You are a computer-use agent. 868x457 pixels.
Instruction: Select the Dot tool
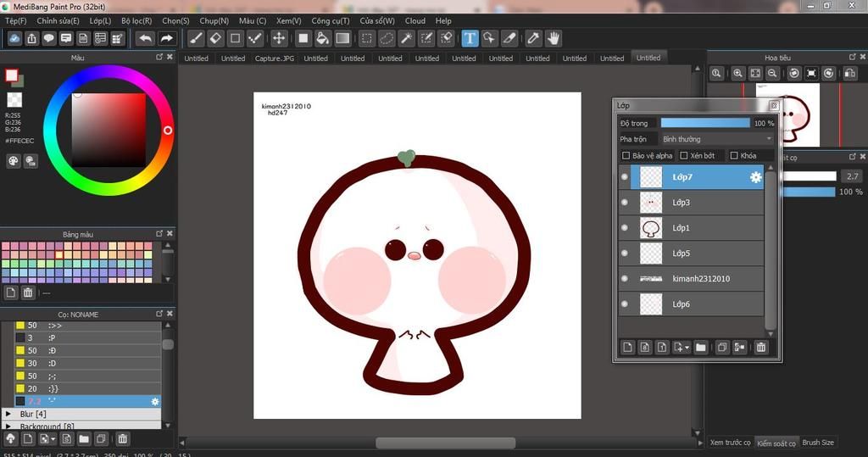click(x=255, y=38)
